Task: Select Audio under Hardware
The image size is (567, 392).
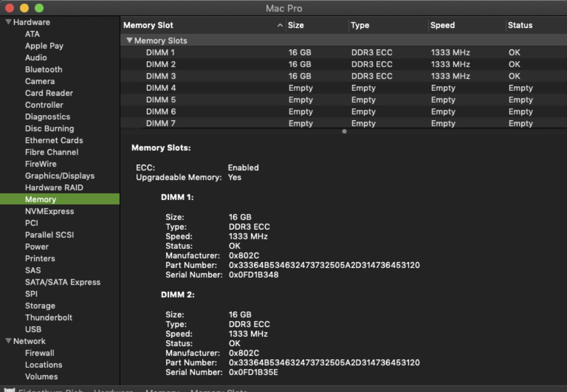Action: point(36,57)
